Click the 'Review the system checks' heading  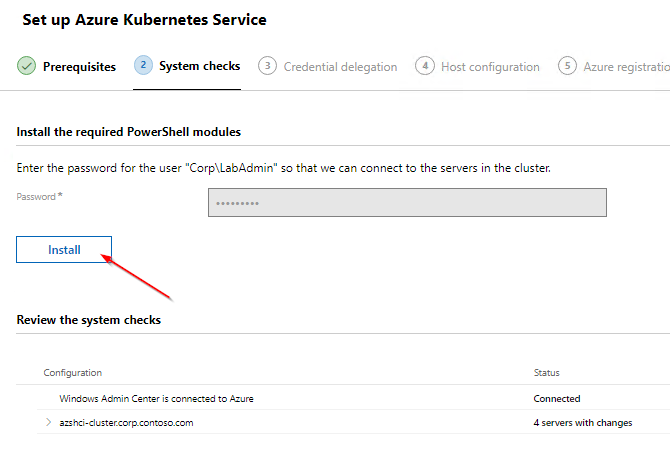(89, 320)
